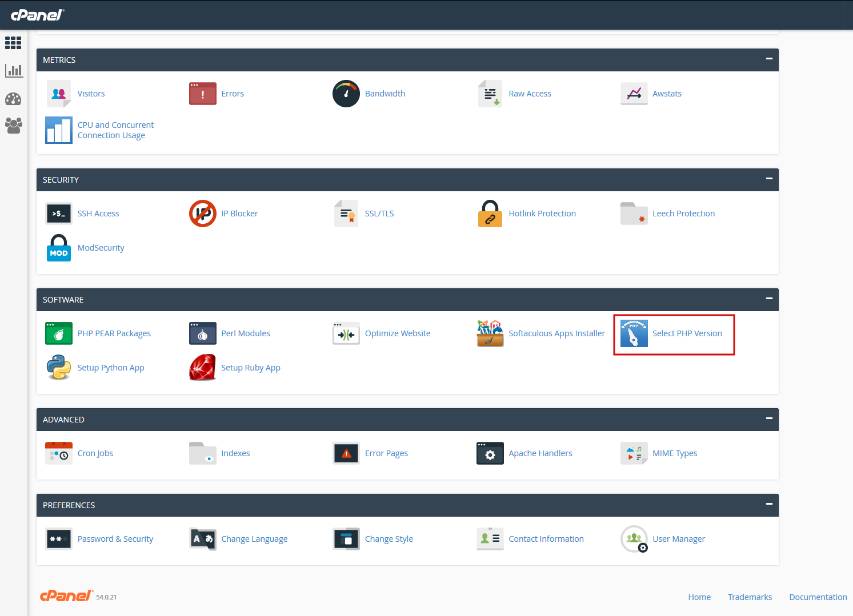
Task: Open the PHP PEAR Packages icon
Action: [59, 333]
